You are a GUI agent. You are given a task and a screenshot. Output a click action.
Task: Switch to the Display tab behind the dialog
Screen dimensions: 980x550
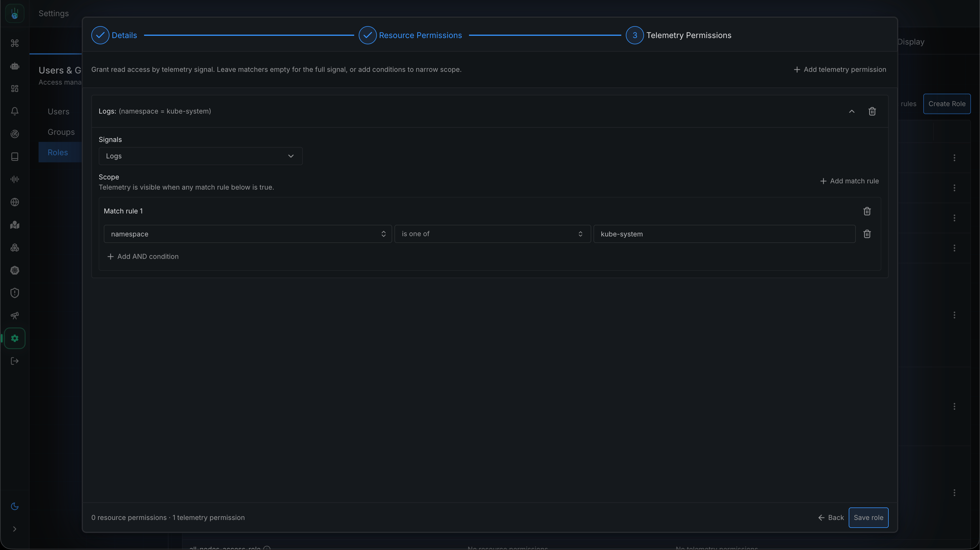[911, 42]
